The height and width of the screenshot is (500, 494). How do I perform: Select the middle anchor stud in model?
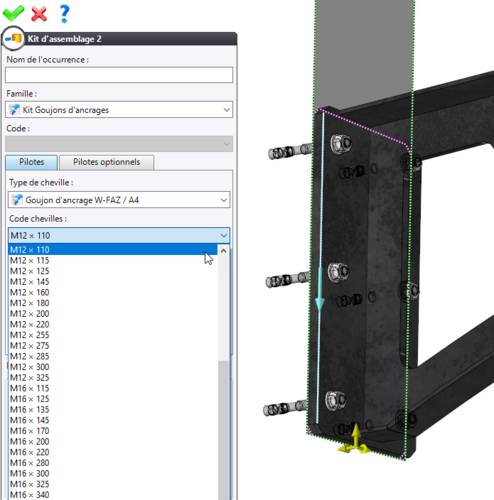[287, 279]
